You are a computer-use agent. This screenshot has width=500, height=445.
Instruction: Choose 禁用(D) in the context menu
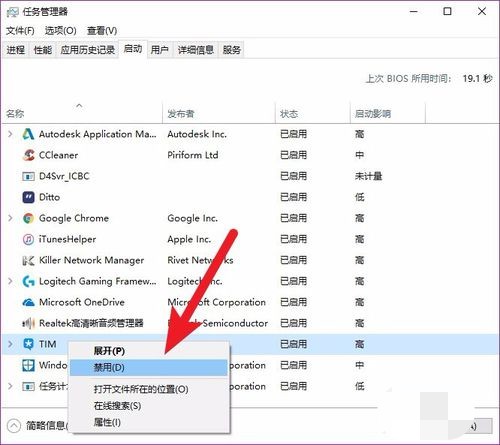149,368
